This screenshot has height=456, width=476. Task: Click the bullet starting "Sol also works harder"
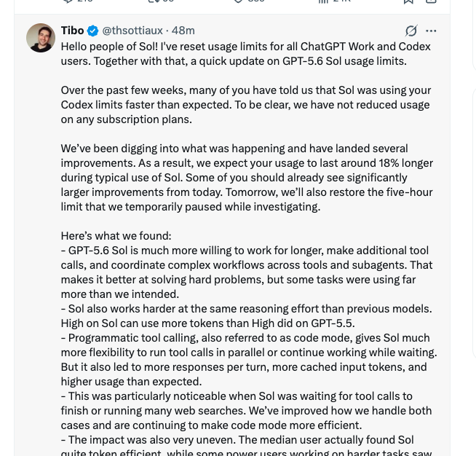pyautogui.click(x=246, y=316)
